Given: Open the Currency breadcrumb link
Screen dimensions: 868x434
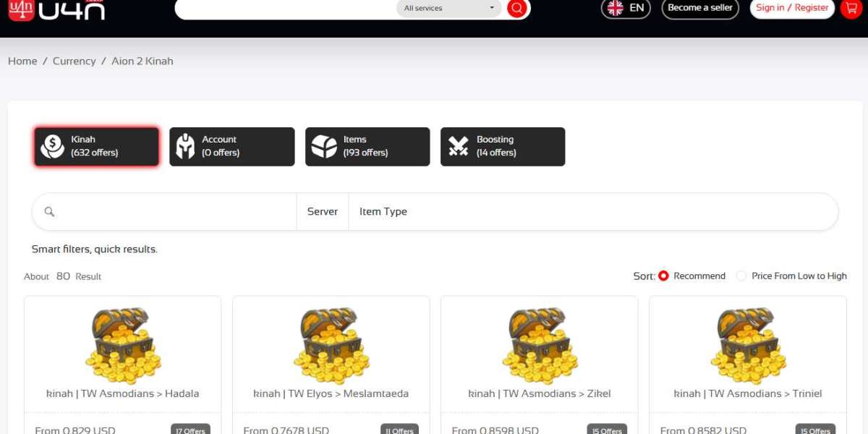Looking at the screenshot, I should click(74, 61).
